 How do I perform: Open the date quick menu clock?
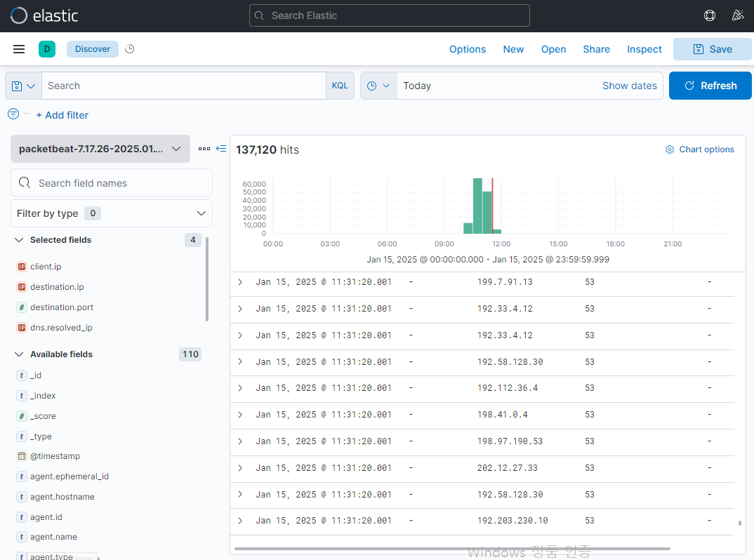click(378, 86)
